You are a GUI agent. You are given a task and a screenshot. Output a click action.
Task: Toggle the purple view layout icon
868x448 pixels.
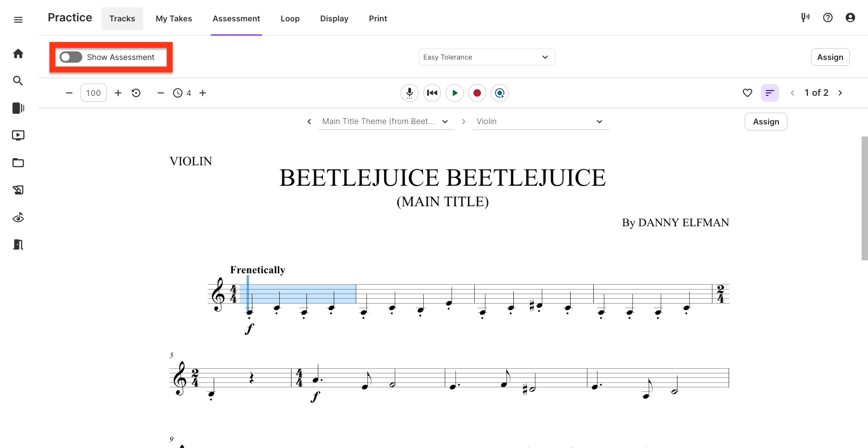[x=770, y=93]
